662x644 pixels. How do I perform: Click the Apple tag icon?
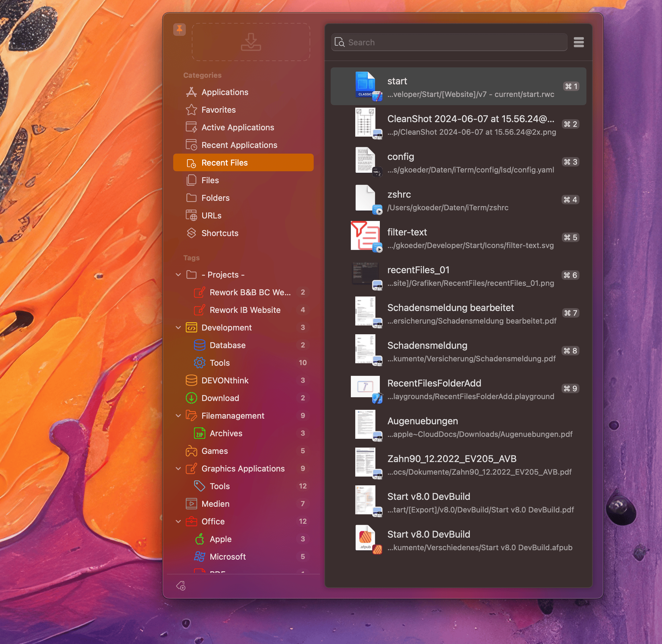click(x=199, y=539)
